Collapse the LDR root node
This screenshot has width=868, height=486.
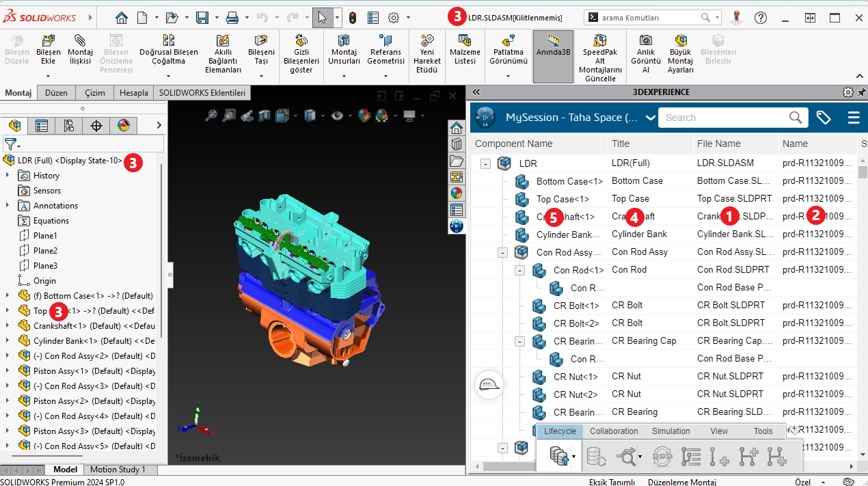(486, 163)
